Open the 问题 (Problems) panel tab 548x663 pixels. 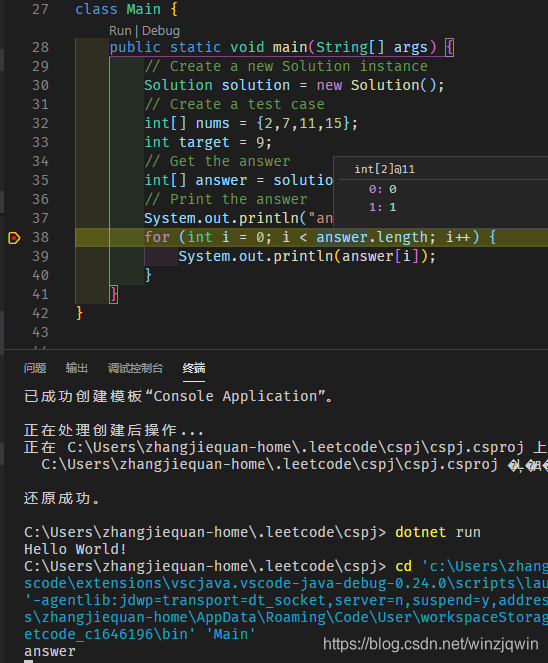(x=35, y=368)
